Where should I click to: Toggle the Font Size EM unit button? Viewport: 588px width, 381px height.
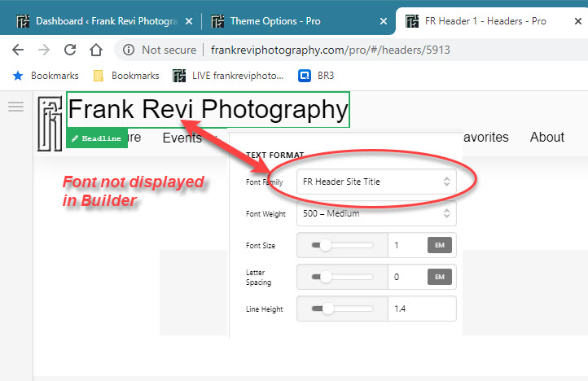coord(440,245)
